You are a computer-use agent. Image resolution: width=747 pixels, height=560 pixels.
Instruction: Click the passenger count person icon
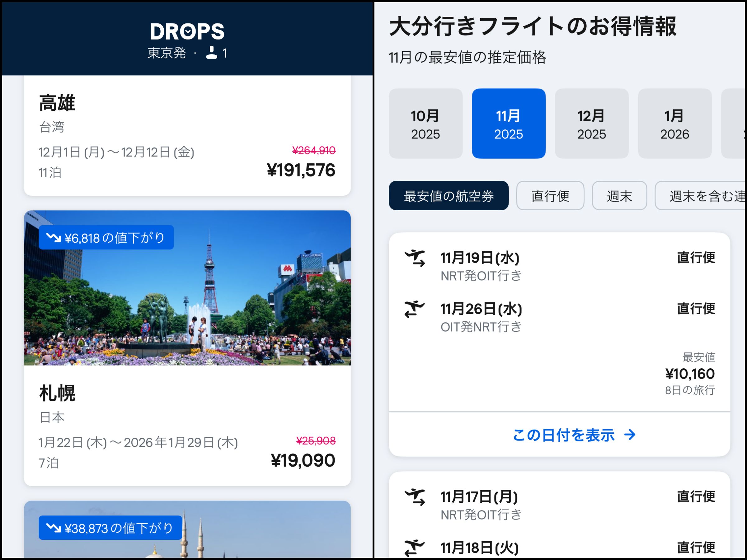tap(212, 53)
